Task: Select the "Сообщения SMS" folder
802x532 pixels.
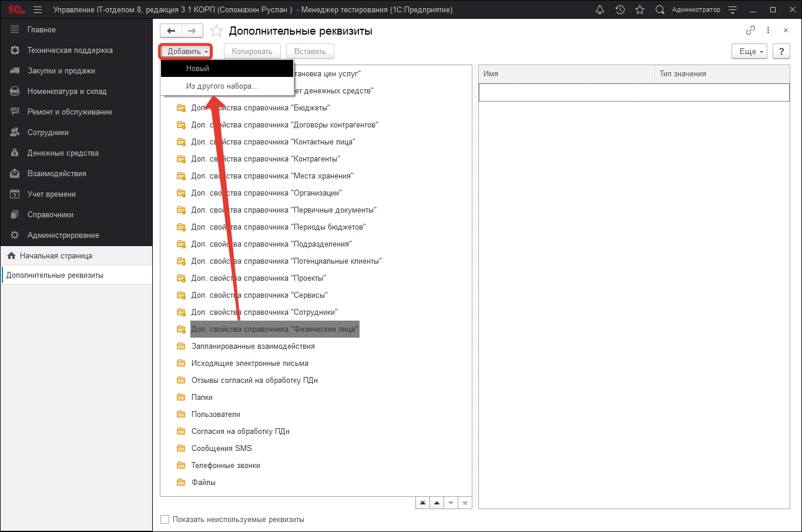Action: (x=222, y=449)
